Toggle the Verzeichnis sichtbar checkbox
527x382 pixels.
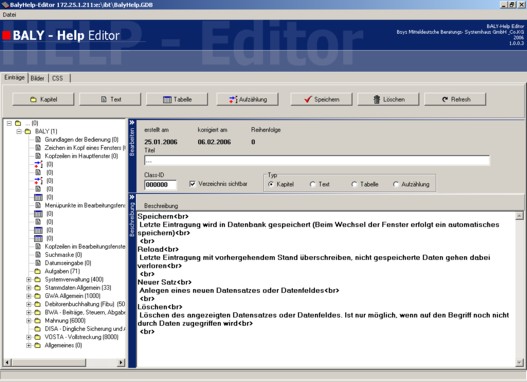click(x=192, y=184)
